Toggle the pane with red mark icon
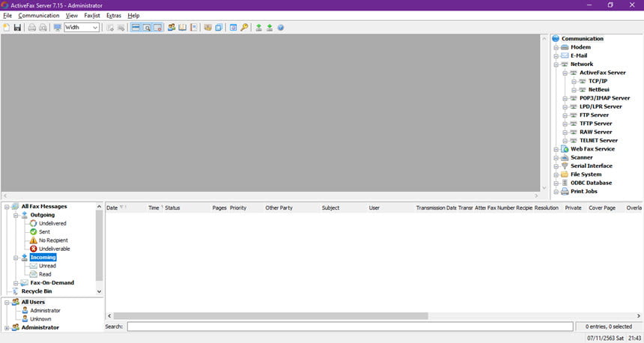This screenshot has height=343, width=644. 158,28
